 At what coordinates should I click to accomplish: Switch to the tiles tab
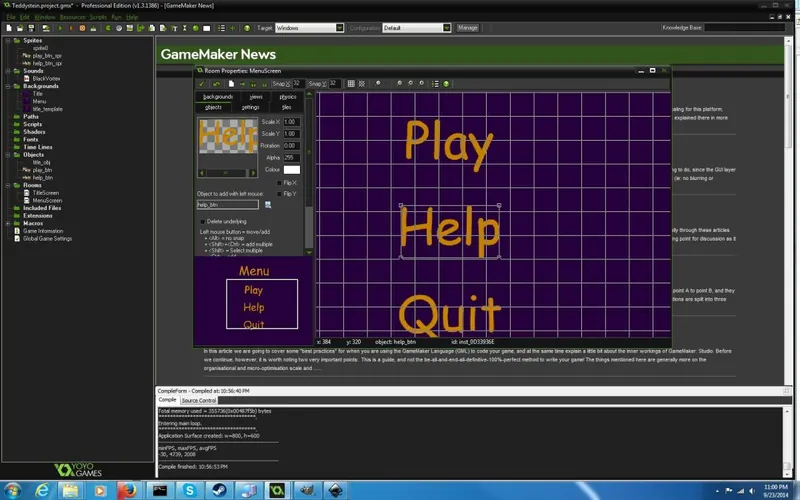[287, 107]
